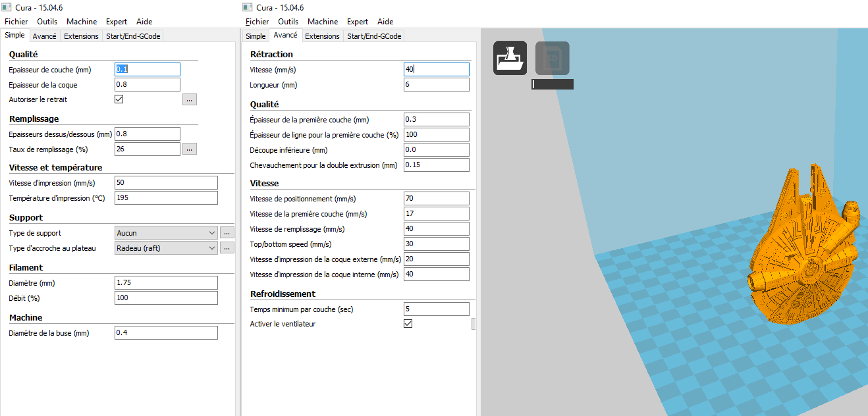Image resolution: width=868 pixels, height=416 pixels.
Task: Open Type de support ellipsis settings button
Action: 227,232
